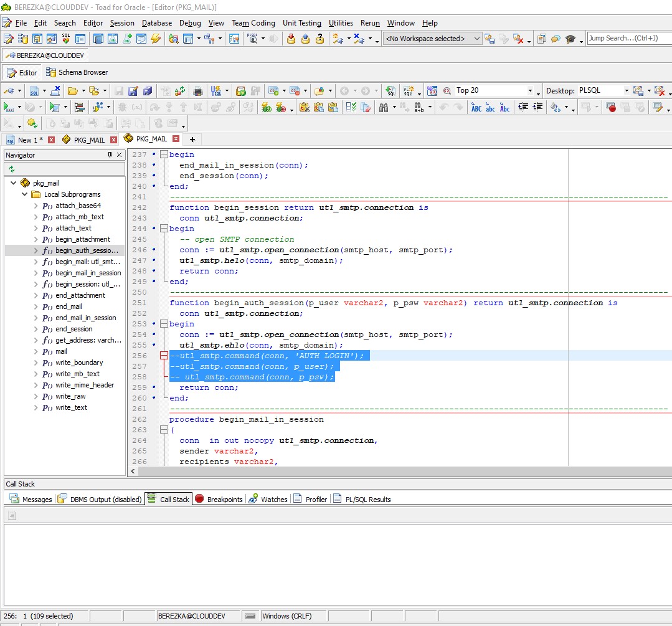Switch to the Schema Browser tab

(77, 72)
